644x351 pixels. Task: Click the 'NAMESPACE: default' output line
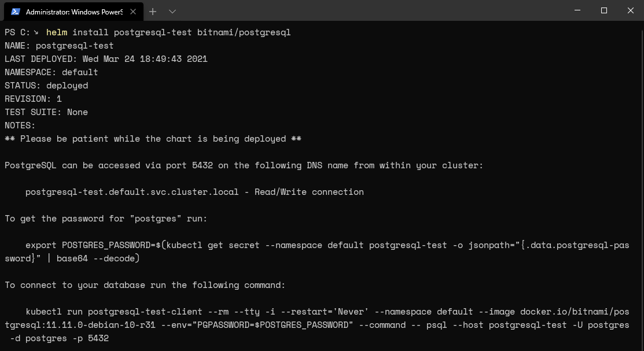[51, 72]
